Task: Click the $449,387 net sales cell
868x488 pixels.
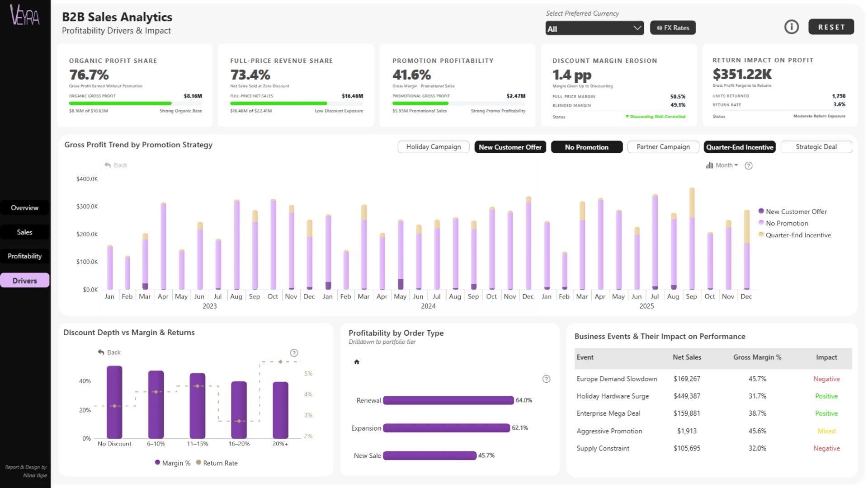Action: (687, 396)
